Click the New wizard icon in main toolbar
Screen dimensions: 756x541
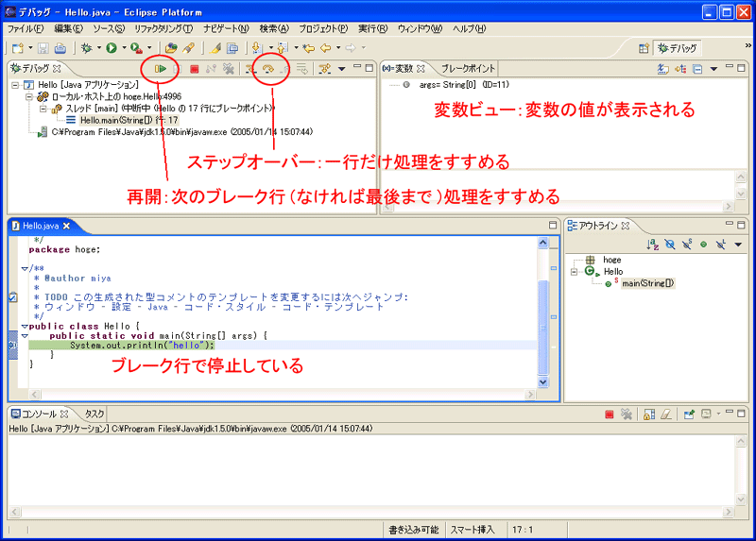pyautogui.click(x=18, y=48)
